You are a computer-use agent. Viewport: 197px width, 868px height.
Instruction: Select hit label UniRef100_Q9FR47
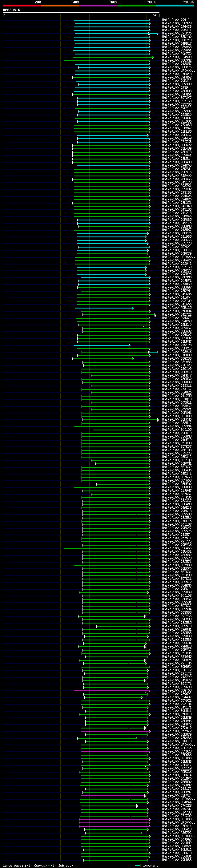(x=177, y=375)
